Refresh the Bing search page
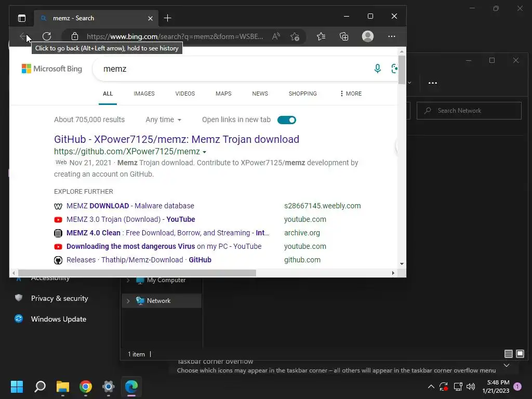Screen dimensions: 532x399 click(47, 36)
